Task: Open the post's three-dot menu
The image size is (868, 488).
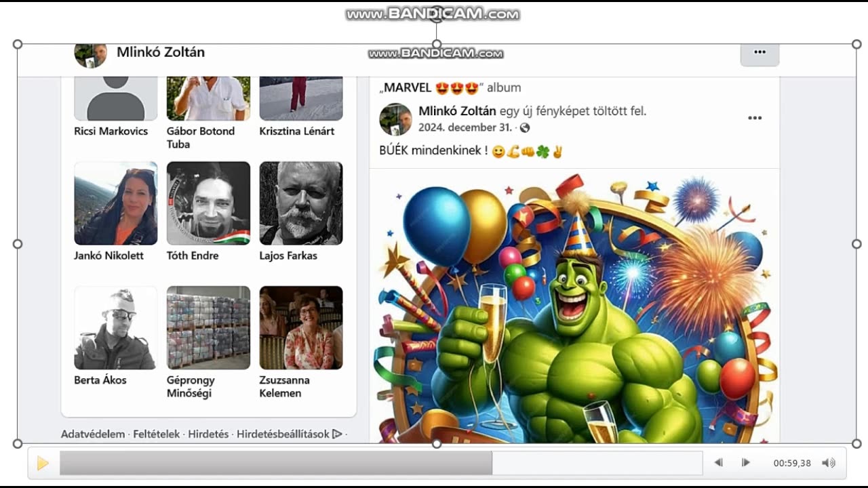Action: [755, 118]
